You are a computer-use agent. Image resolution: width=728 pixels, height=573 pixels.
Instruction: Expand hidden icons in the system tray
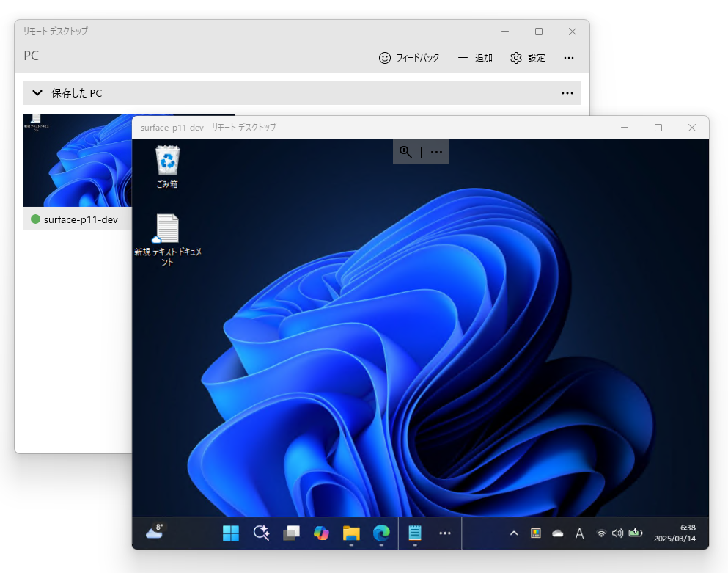tap(513, 533)
